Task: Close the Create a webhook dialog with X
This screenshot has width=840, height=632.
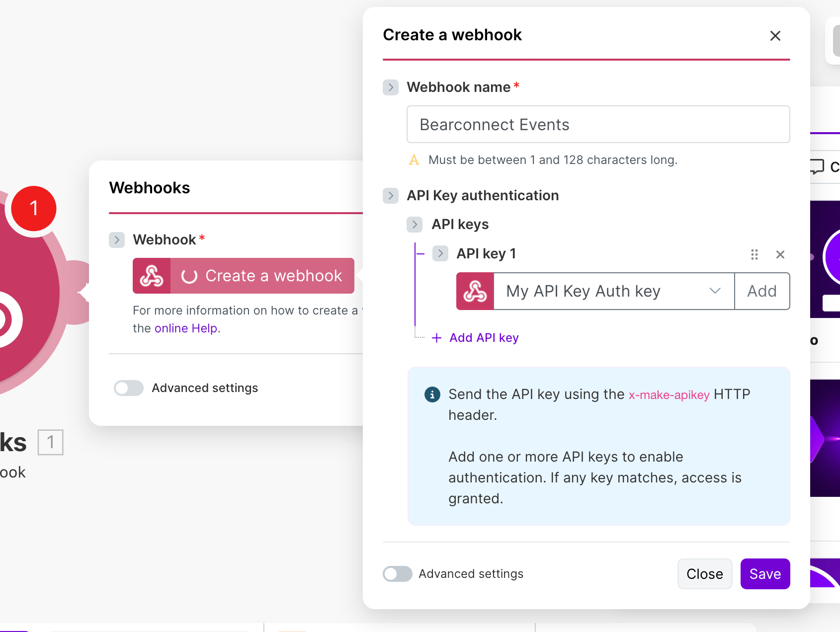Action: pyautogui.click(x=775, y=36)
